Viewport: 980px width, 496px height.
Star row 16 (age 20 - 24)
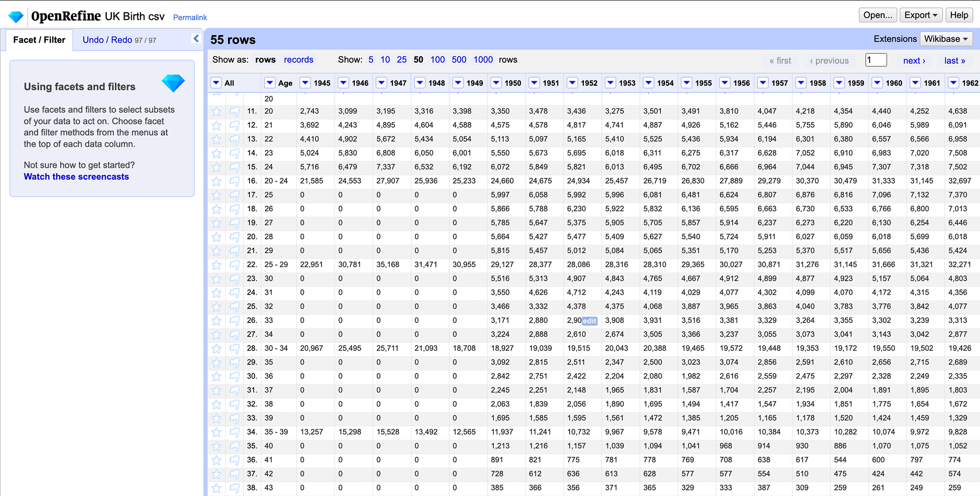point(216,181)
